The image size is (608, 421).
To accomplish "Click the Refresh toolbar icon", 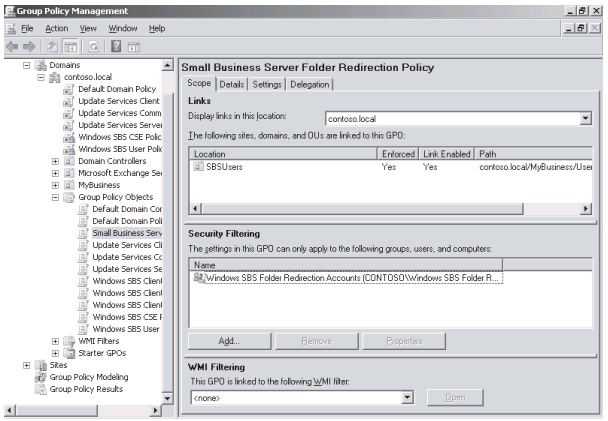I will (94, 47).
